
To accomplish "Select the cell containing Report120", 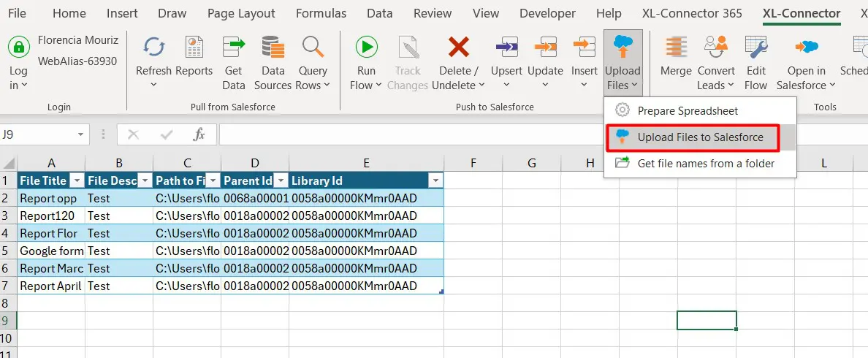I will 51,216.
